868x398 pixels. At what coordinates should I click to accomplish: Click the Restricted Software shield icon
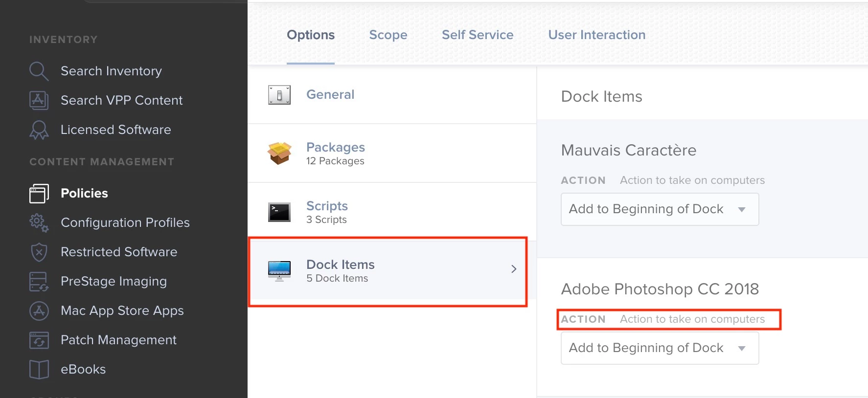tap(39, 252)
